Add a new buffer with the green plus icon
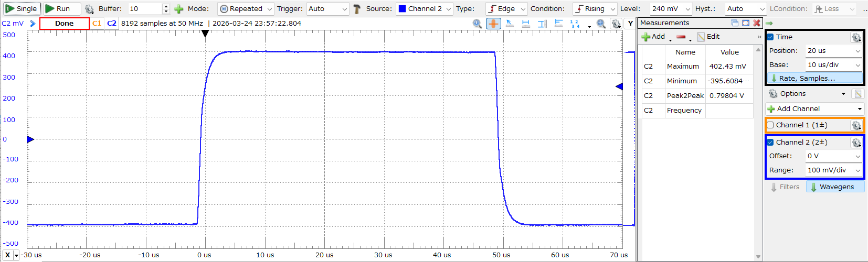The width and height of the screenshot is (868, 262). click(x=179, y=9)
